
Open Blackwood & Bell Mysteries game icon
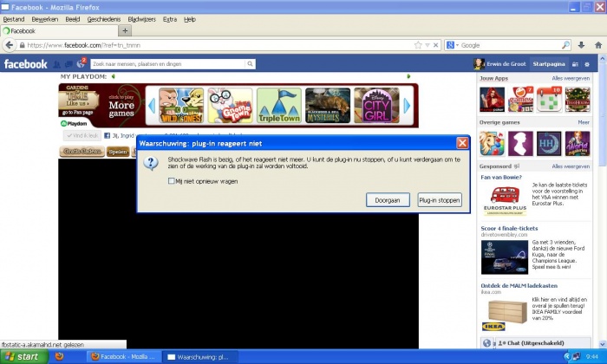(328, 105)
